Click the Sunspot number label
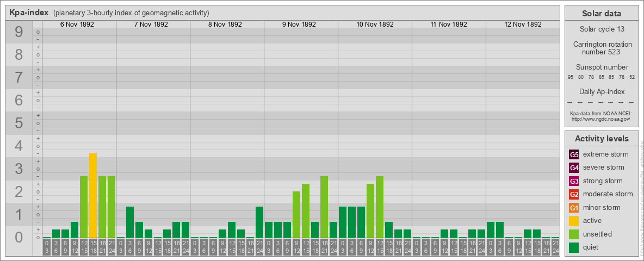Viewport: 644px width, 261px height. [x=602, y=67]
